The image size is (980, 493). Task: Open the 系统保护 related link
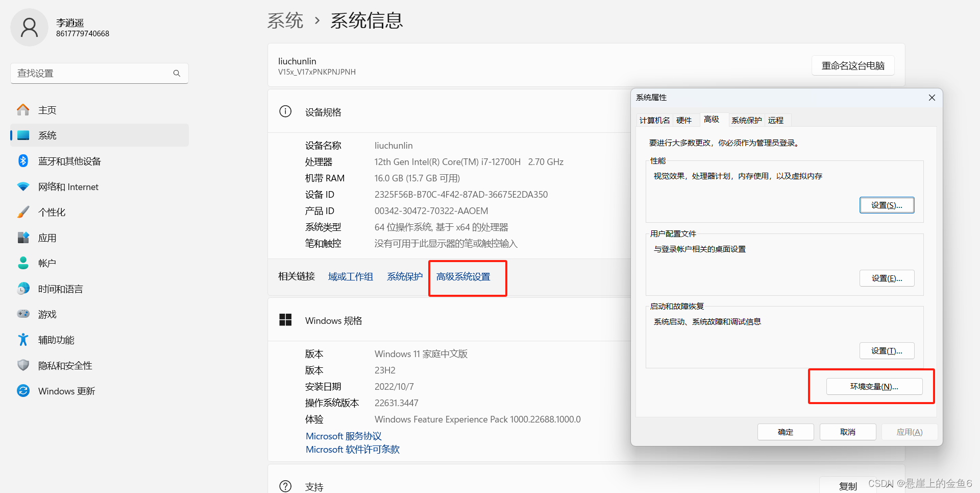405,276
